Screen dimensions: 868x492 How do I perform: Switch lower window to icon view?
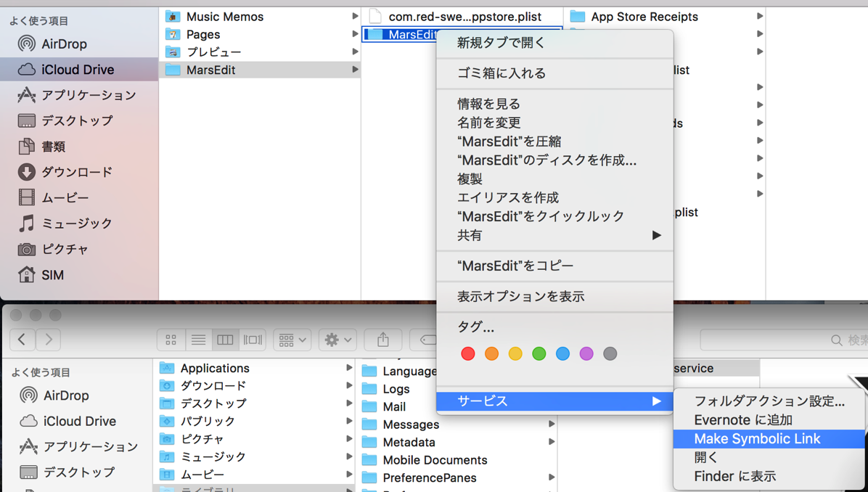tap(171, 340)
